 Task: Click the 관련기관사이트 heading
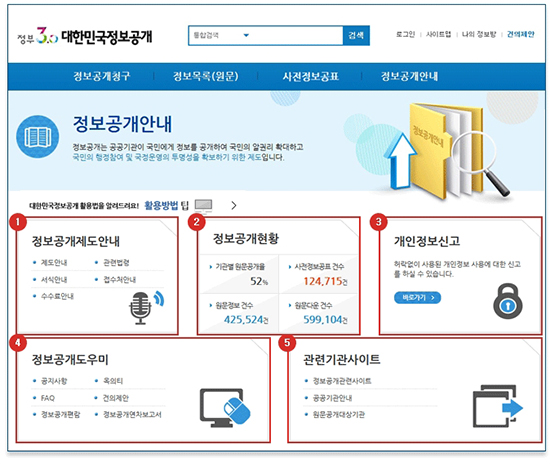[342, 359]
